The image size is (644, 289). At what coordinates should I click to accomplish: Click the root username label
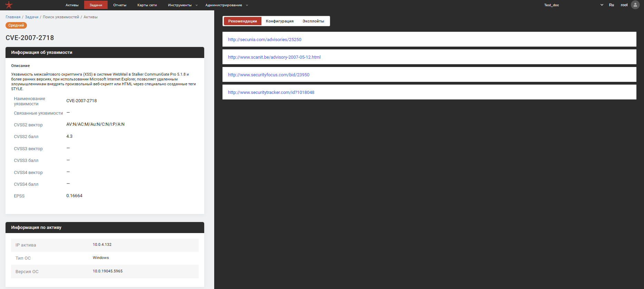tap(624, 5)
